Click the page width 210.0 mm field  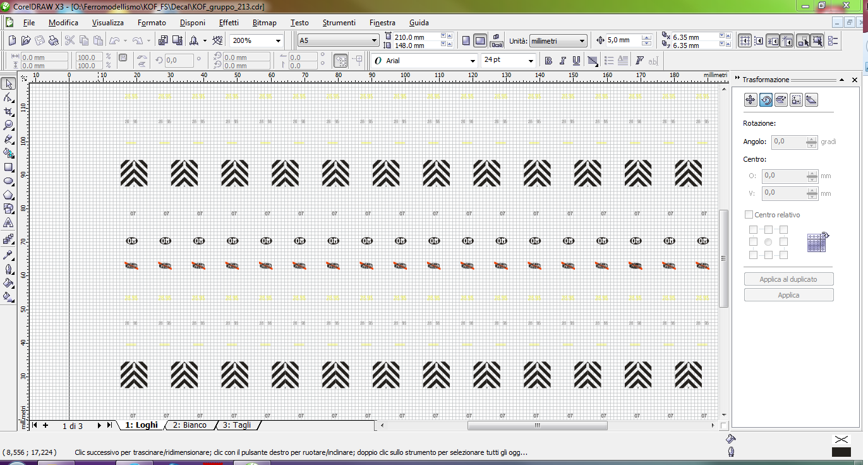pyautogui.click(x=415, y=37)
